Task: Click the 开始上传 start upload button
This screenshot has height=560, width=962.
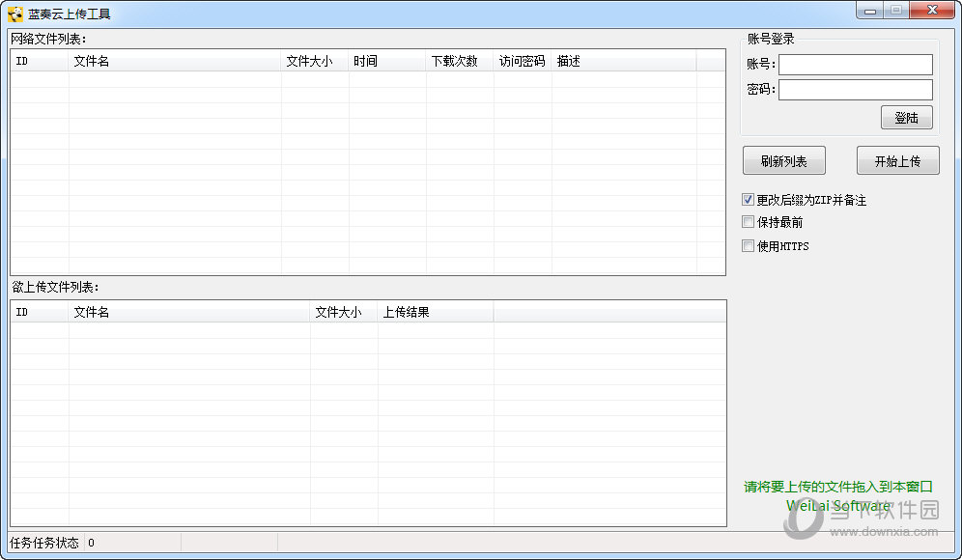Action: pyautogui.click(x=897, y=160)
